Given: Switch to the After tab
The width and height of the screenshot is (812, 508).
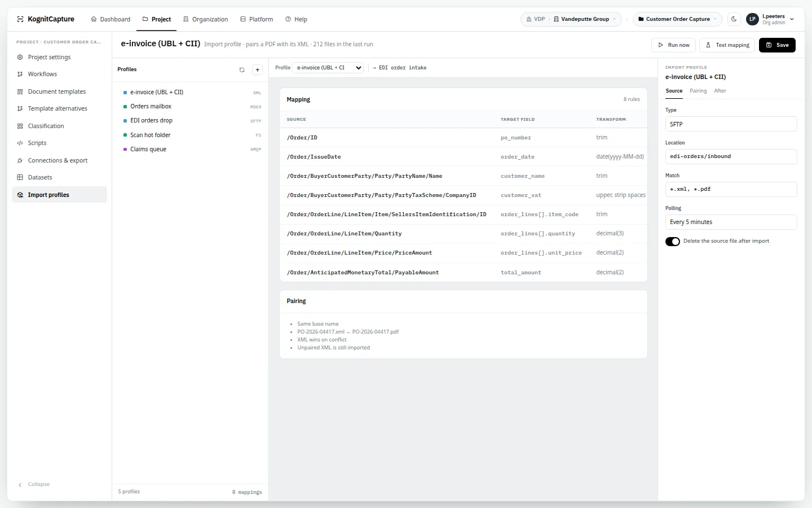Looking at the screenshot, I should coord(720,91).
